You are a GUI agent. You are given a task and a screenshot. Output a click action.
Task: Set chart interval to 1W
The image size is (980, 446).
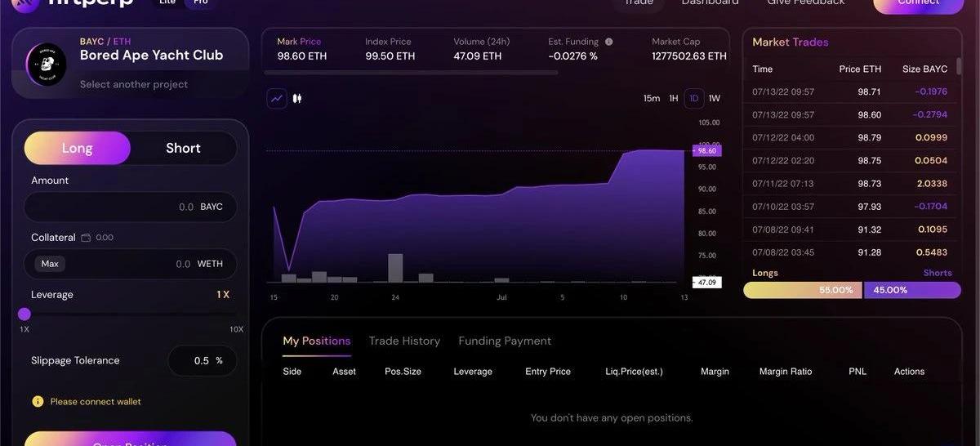715,99
